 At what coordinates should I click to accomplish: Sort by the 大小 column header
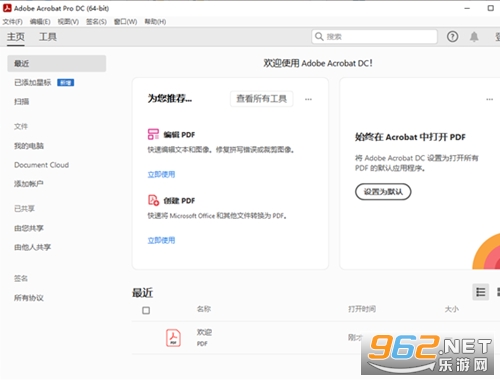click(452, 309)
